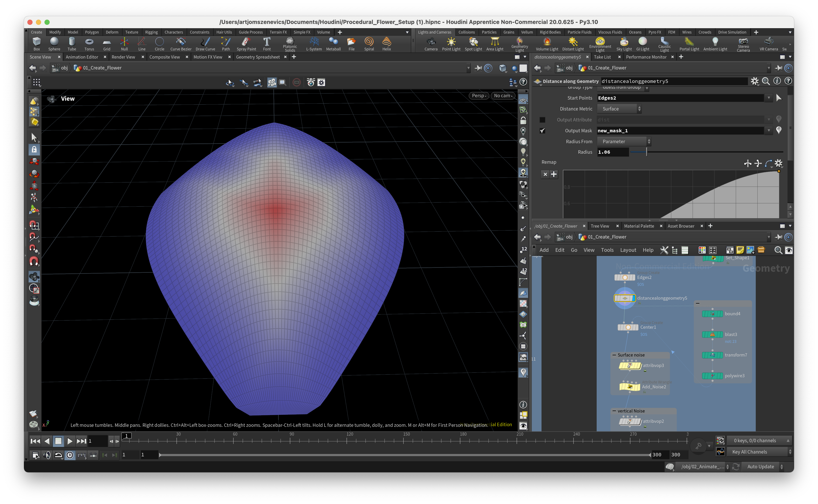This screenshot has height=504, width=818.
Task: Click the Key All Channels button
Action: 749,452
